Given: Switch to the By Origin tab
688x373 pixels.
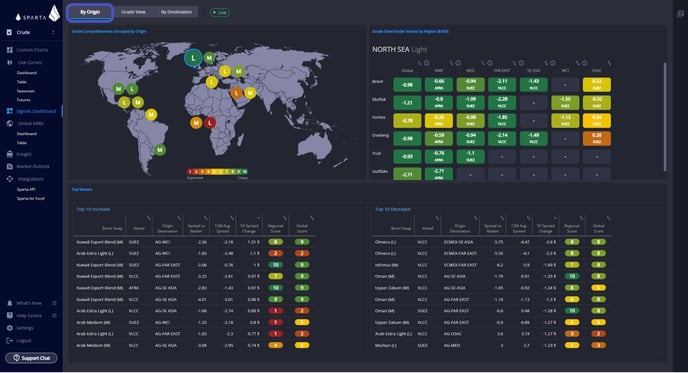Looking at the screenshot, I should coord(90,12).
